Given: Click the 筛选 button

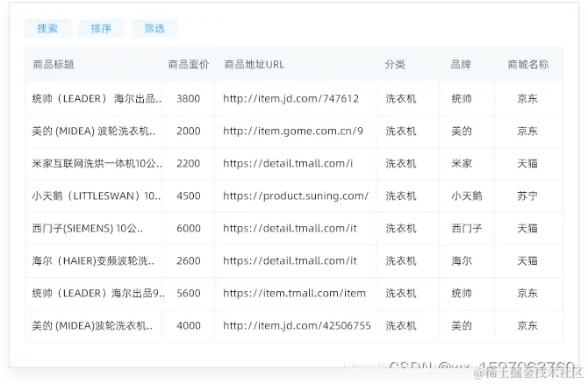Looking at the screenshot, I should point(154,28).
